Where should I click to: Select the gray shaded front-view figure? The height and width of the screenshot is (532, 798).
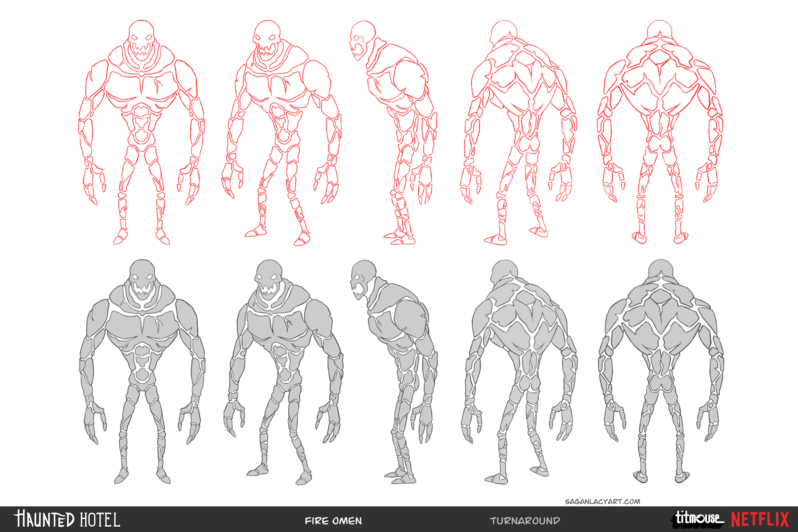[142, 372]
